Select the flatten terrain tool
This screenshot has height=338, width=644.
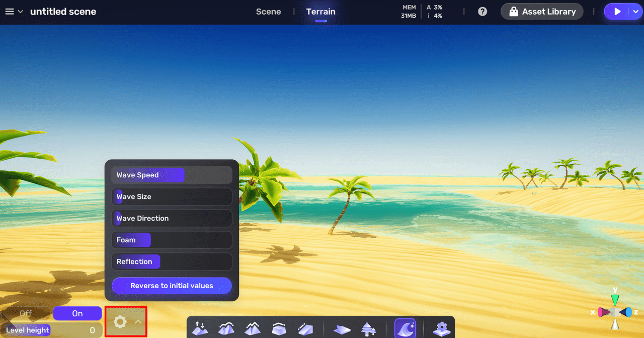[278, 329]
